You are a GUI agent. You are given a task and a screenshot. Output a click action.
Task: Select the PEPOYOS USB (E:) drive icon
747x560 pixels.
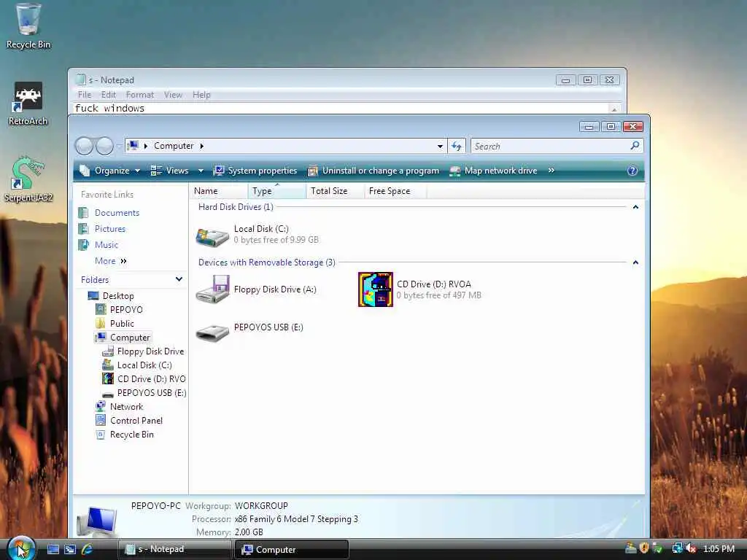[x=212, y=332]
